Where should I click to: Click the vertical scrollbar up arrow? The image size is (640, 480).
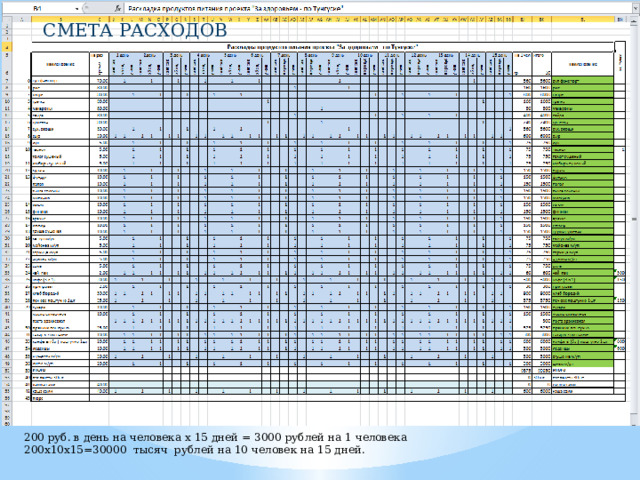(x=634, y=19)
